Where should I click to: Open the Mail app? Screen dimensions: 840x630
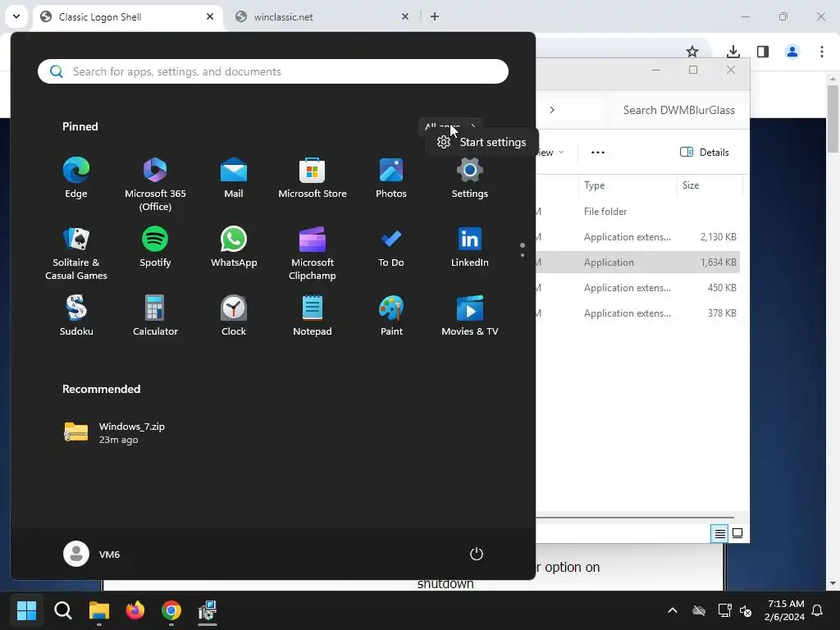[234, 178]
